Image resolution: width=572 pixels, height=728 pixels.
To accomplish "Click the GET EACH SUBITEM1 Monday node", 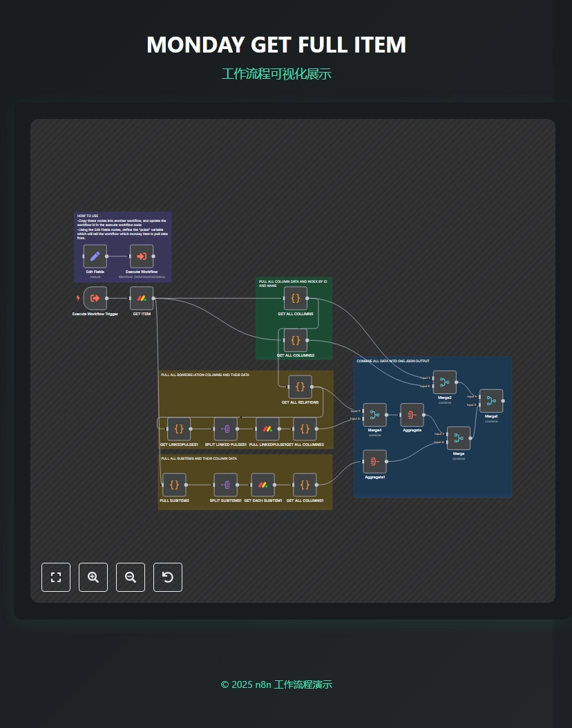I will (x=263, y=485).
